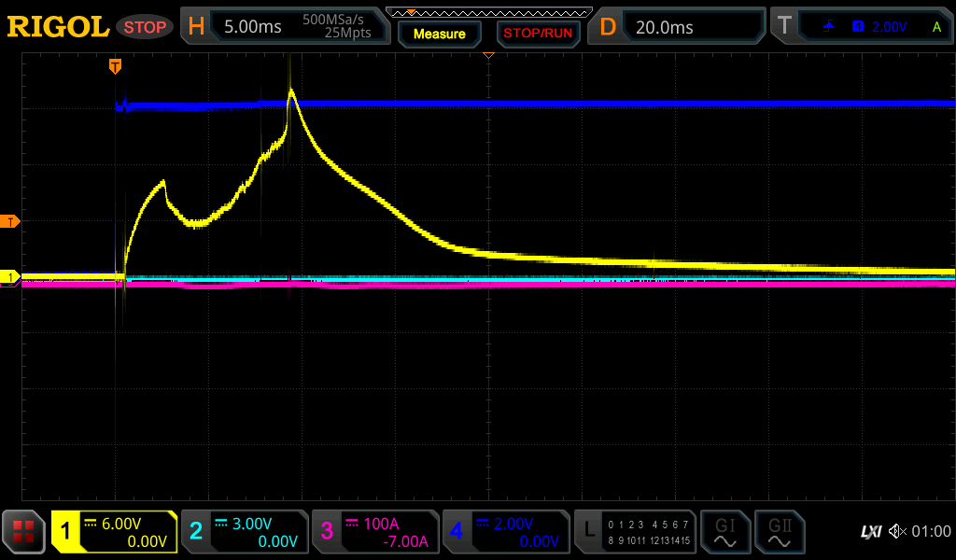
Task: Open the red grid function navigation menu
Action: (24, 532)
